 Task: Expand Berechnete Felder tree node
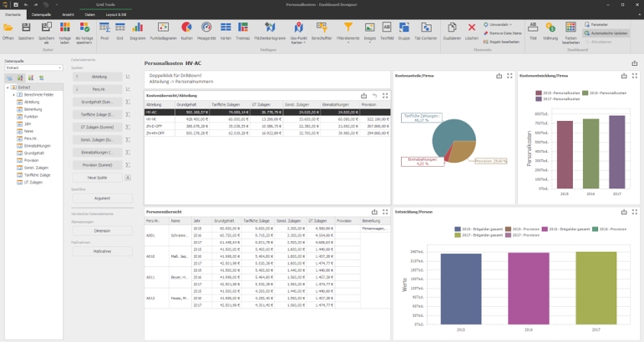13,95
